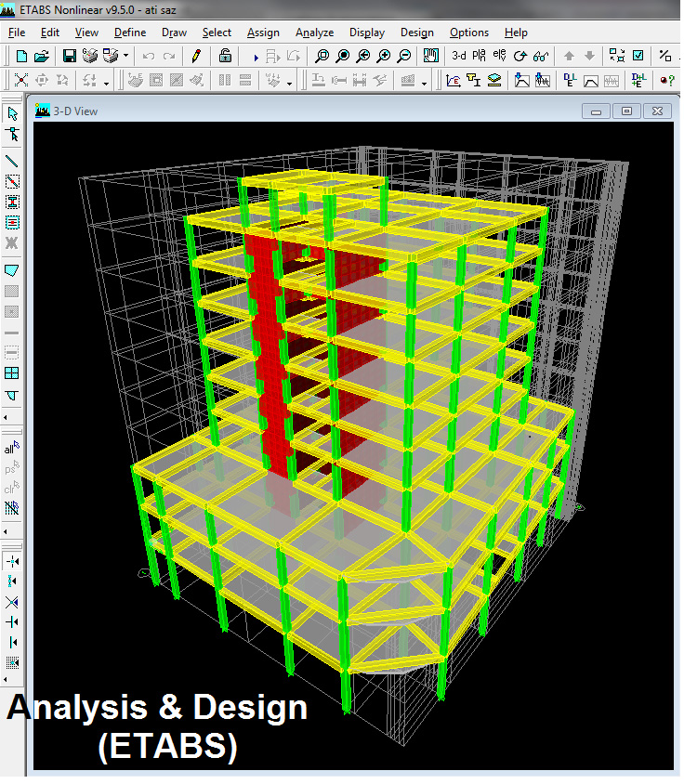684x784 pixels.
Task: Run analysis with the blue arrow
Action: (x=256, y=57)
